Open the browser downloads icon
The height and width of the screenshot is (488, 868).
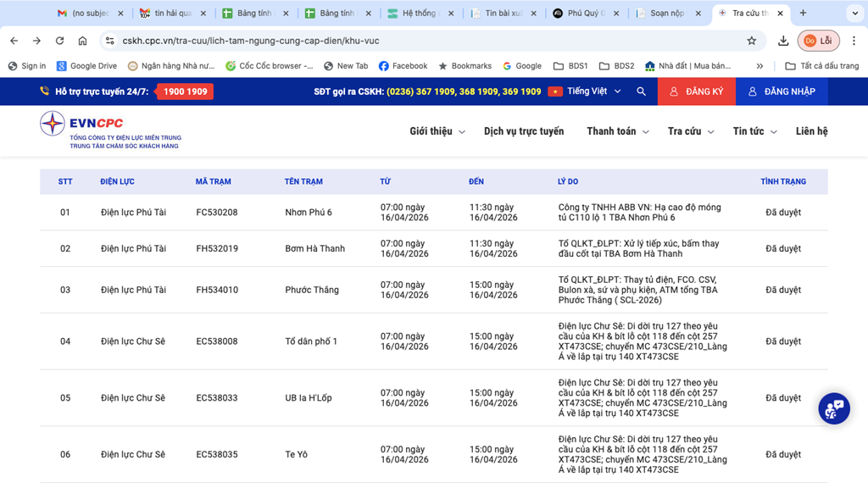point(783,41)
